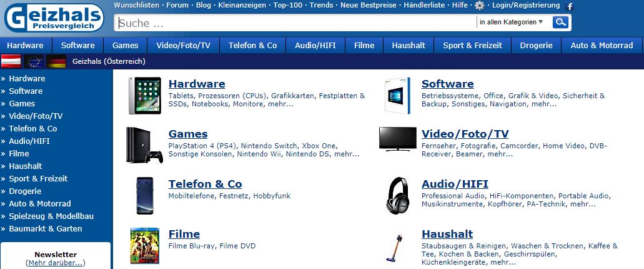
Task: Select the Austria flag icon
Action: 11,61
